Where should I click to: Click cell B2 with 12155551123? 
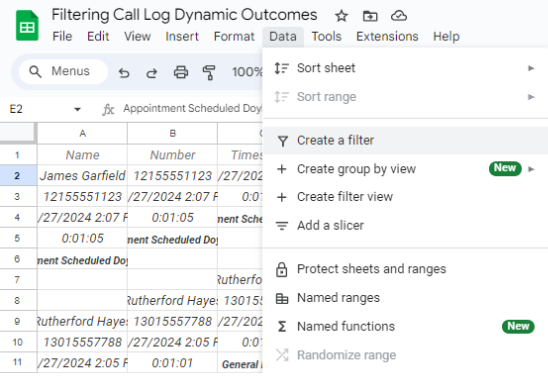coord(173,176)
